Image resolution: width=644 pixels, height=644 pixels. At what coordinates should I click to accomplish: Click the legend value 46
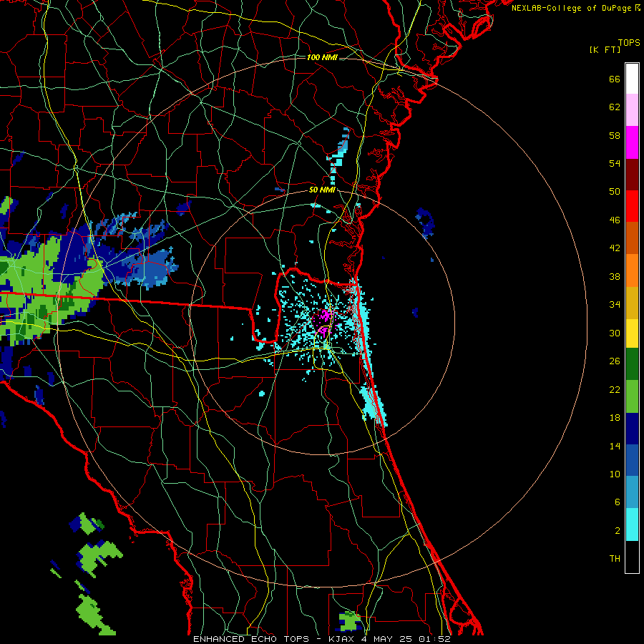click(615, 220)
